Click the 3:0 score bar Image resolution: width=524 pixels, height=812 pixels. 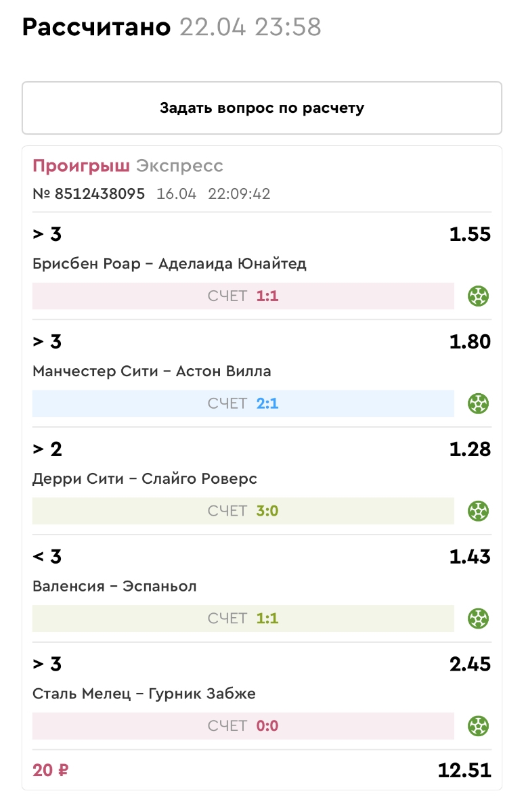pos(243,511)
